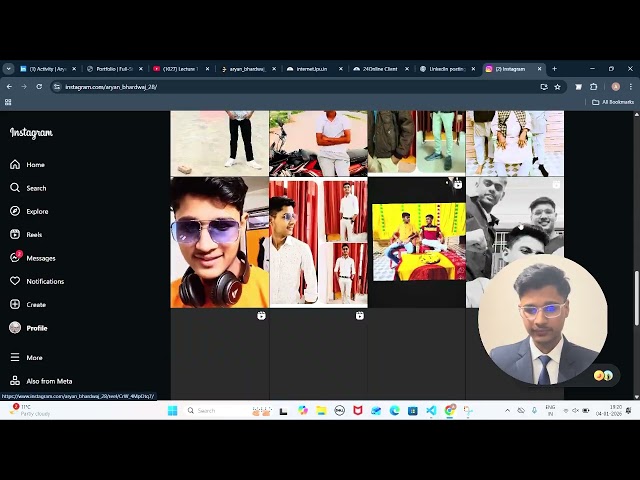Click the Instagram logo link
The width and height of the screenshot is (640, 480).
[31, 133]
